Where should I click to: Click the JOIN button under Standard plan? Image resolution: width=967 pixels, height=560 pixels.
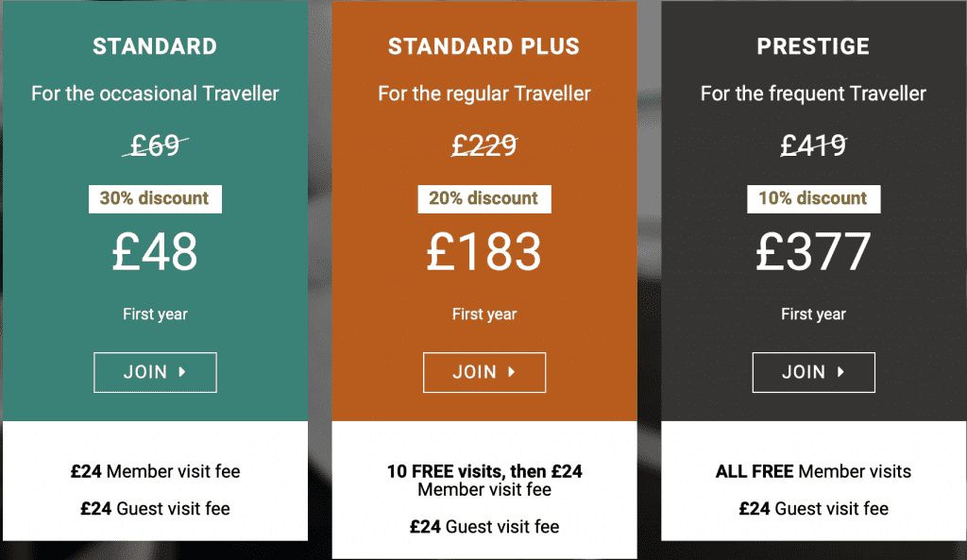[155, 372]
